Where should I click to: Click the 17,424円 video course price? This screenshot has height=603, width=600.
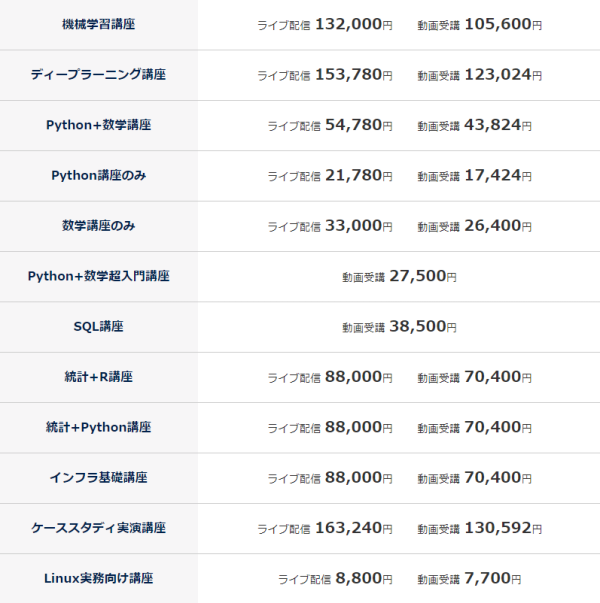[498, 175]
